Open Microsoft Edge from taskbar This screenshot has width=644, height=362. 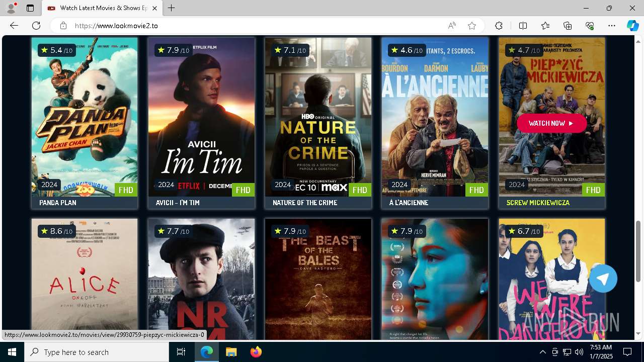(207, 352)
